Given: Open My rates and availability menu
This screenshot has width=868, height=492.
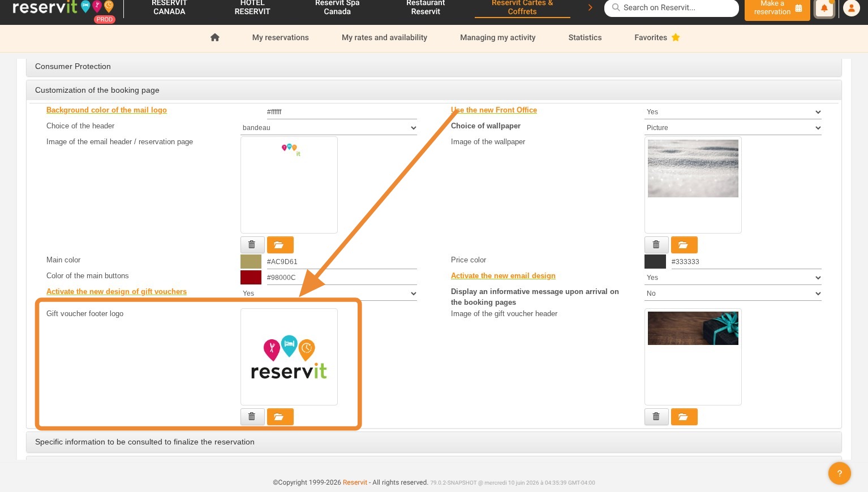Looking at the screenshot, I should click(384, 37).
